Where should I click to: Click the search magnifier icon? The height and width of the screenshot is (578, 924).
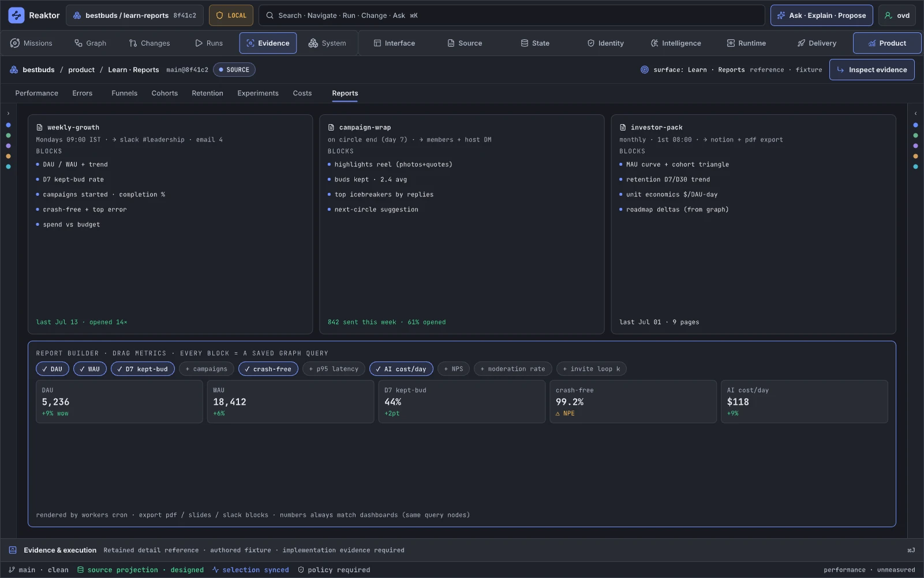pyautogui.click(x=270, y=16)
